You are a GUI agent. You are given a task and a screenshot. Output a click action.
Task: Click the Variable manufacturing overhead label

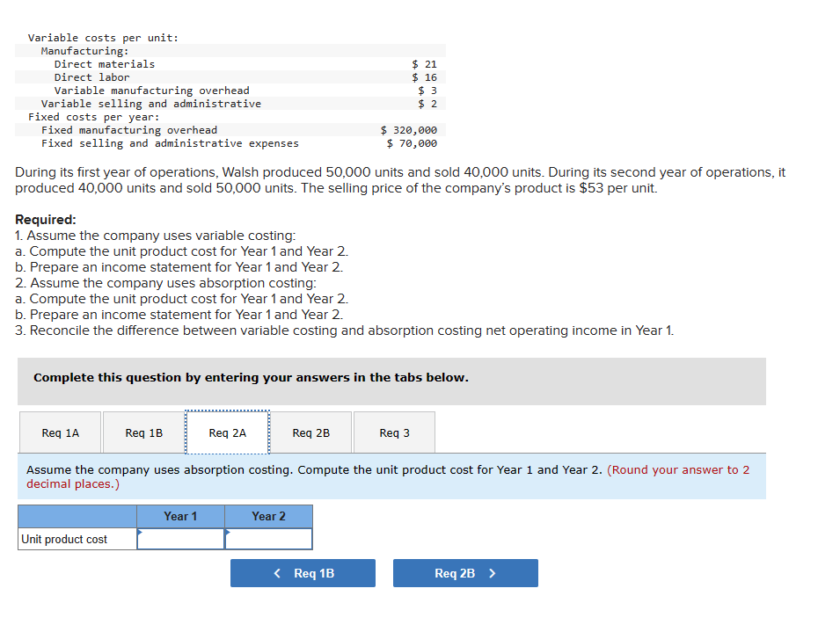click(x=151, y=91)
